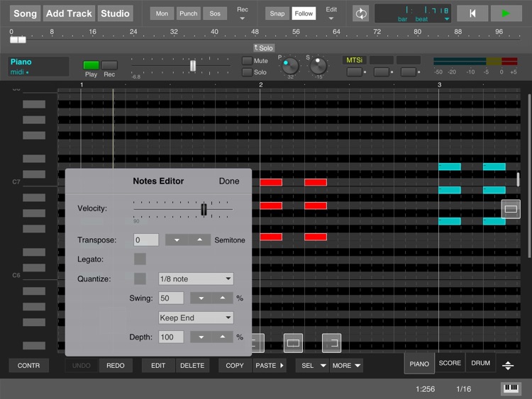This screenshot has width=532, height=399.
Task: Rewind to start with skip-back button
Action: pyautogui.click(x=472, y=13)
